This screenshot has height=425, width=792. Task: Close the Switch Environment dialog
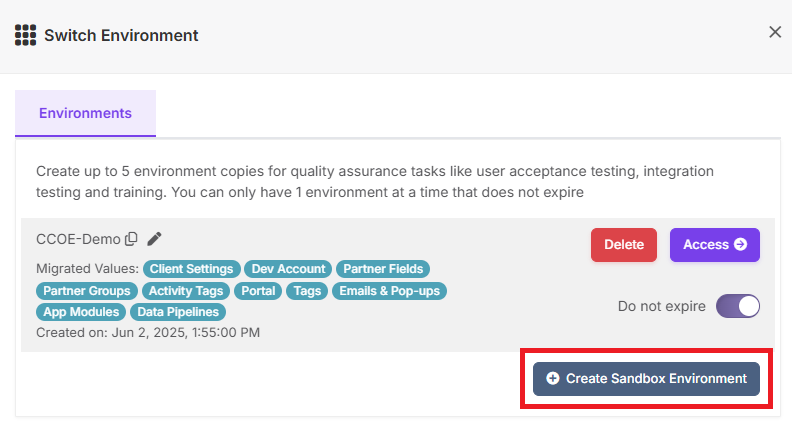tap(775, 32)
